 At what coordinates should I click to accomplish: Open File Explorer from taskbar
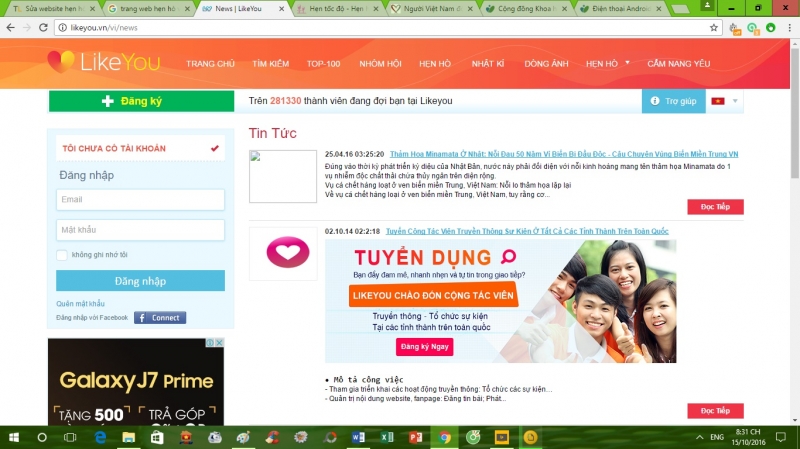[x=129, y=437]
